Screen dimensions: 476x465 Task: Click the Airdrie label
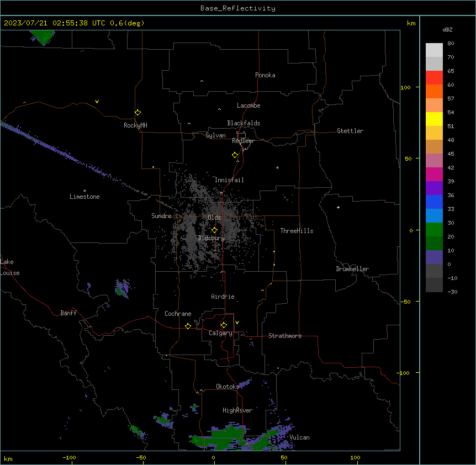click(223, 297)
